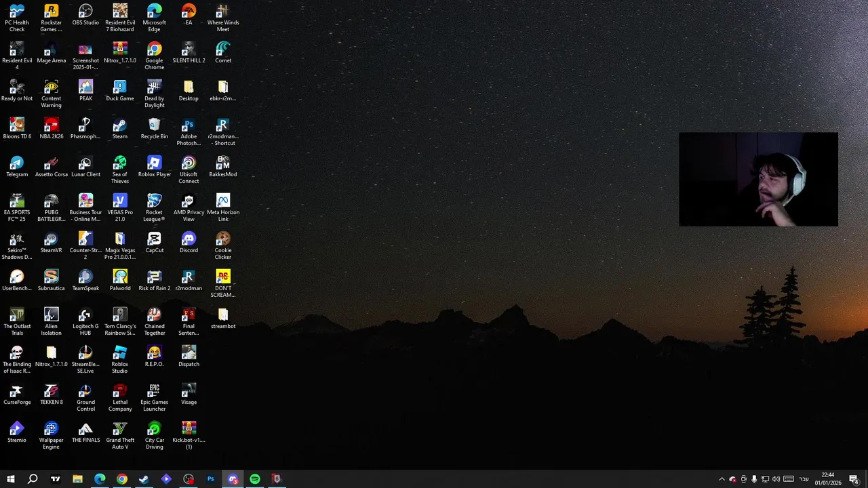Select the Duck Game shortcut
This screenshot has height=488, width=868.
[120, 91]
